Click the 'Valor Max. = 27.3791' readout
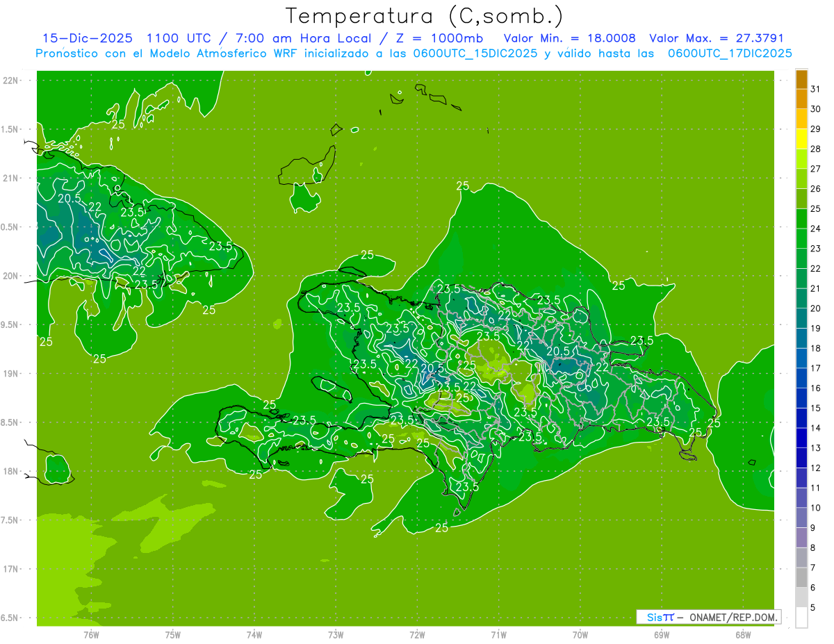 (x=716, y=38)
